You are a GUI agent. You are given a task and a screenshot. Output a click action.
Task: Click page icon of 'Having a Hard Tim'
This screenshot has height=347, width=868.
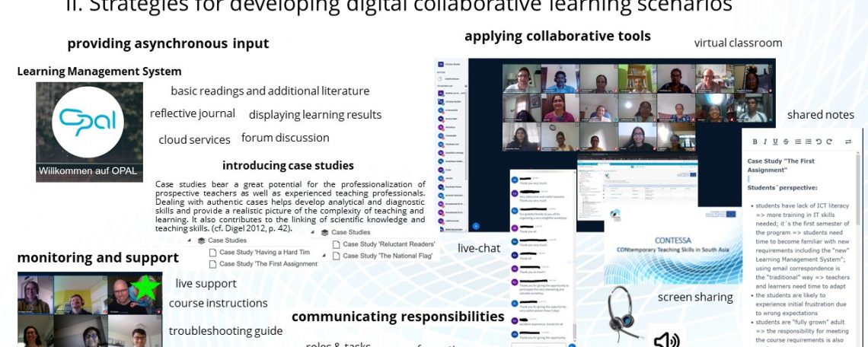pos(212,253)
